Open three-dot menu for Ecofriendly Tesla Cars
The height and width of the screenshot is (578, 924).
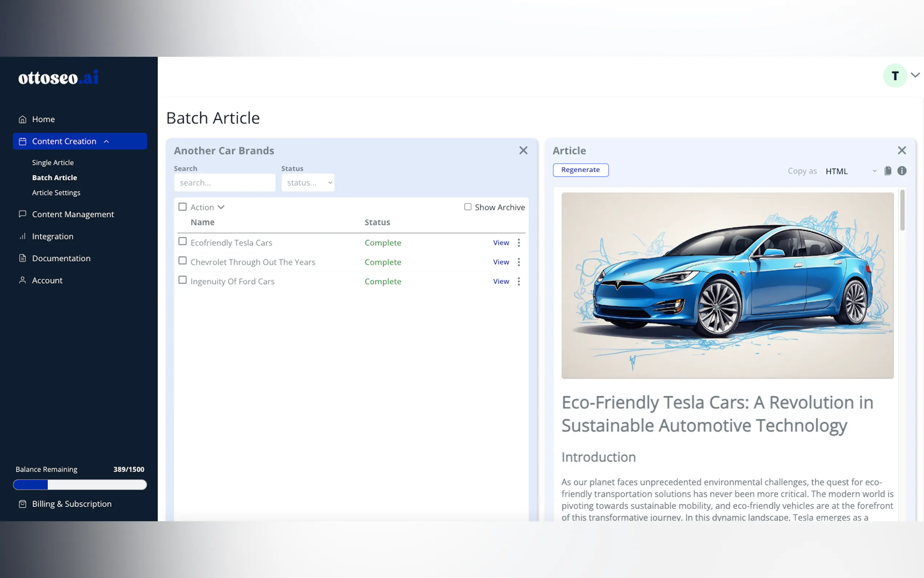click(x=519, y=243)
